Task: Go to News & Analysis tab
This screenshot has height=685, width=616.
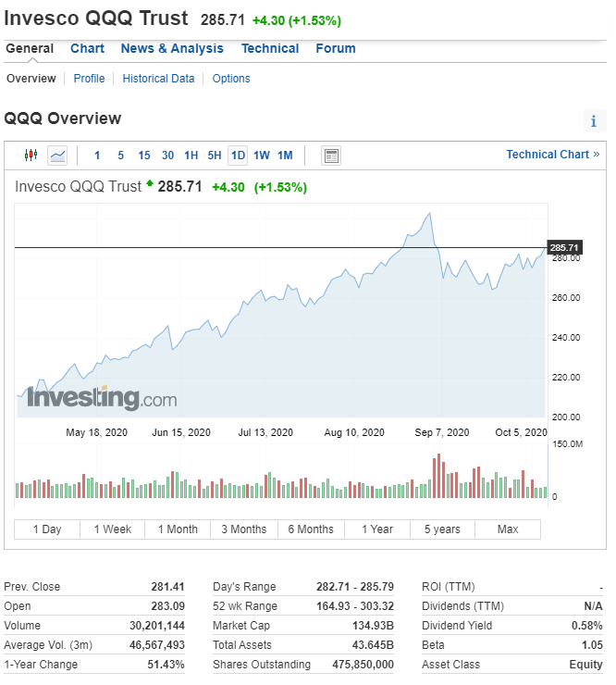Action: pos(172,48)
